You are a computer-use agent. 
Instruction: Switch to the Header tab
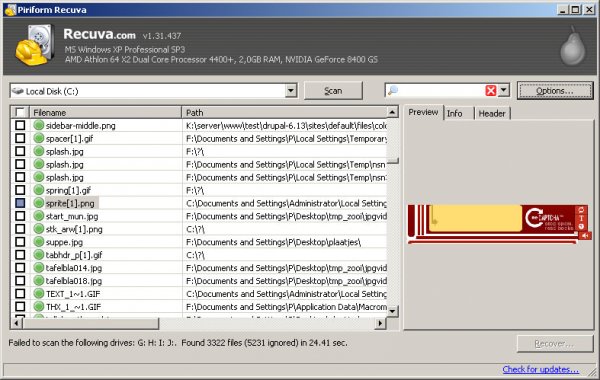(x=492, y=113)
